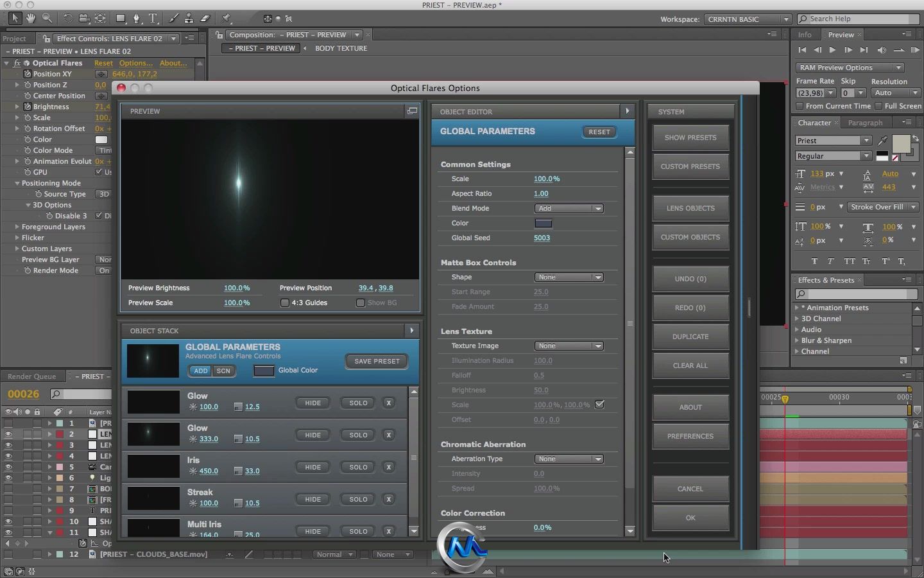This screenshot has height=578, width=924.
Task: Toggle From Current Time checkbox
Action: click(x=800, y=106)
